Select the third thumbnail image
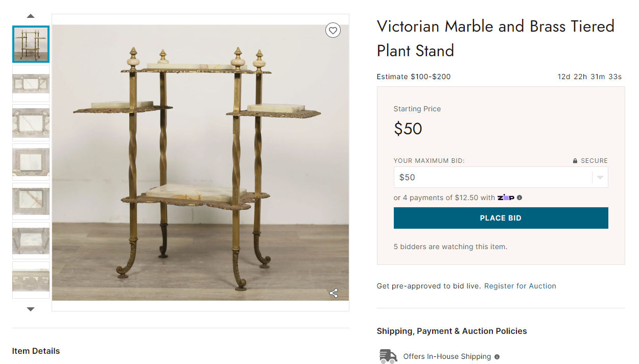Screen dimensions: 639x364 (x=31, y=123)
